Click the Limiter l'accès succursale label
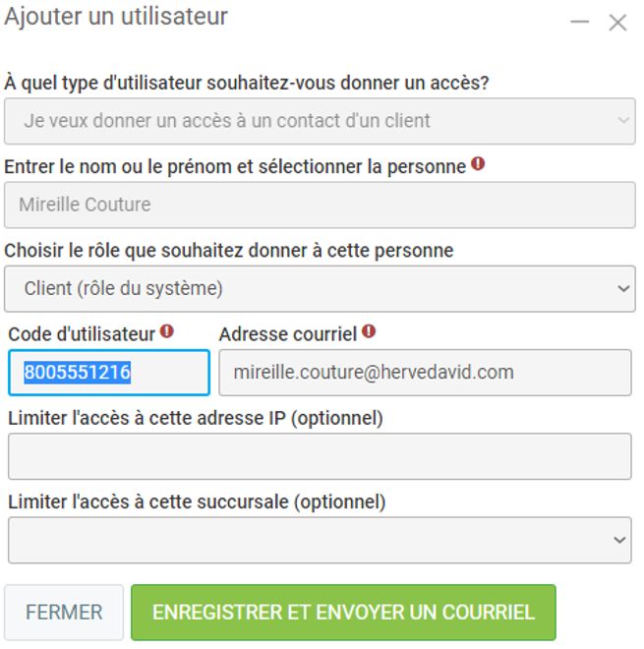Viewport: 644px width, 649px height. coord(197,501)
